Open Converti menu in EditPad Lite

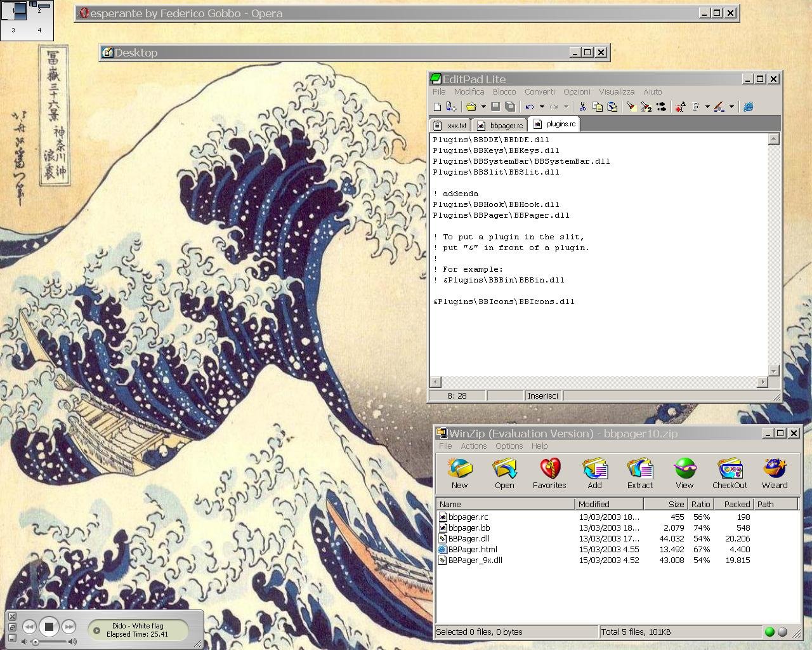[540, 92]
